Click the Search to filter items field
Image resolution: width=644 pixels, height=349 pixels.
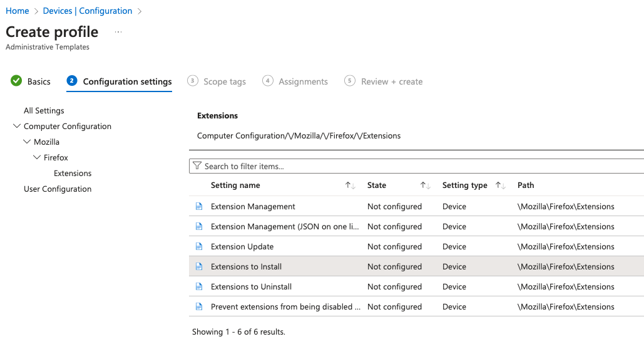pos(416,166)
